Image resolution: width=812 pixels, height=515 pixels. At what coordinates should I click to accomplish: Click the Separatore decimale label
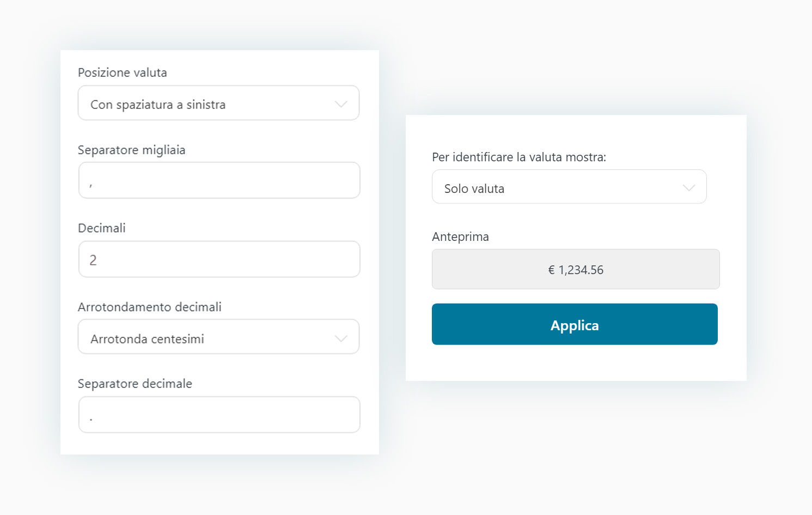[135, 384]
